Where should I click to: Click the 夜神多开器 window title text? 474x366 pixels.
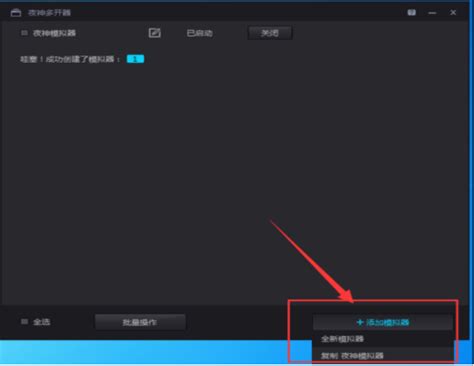[49, 13]
